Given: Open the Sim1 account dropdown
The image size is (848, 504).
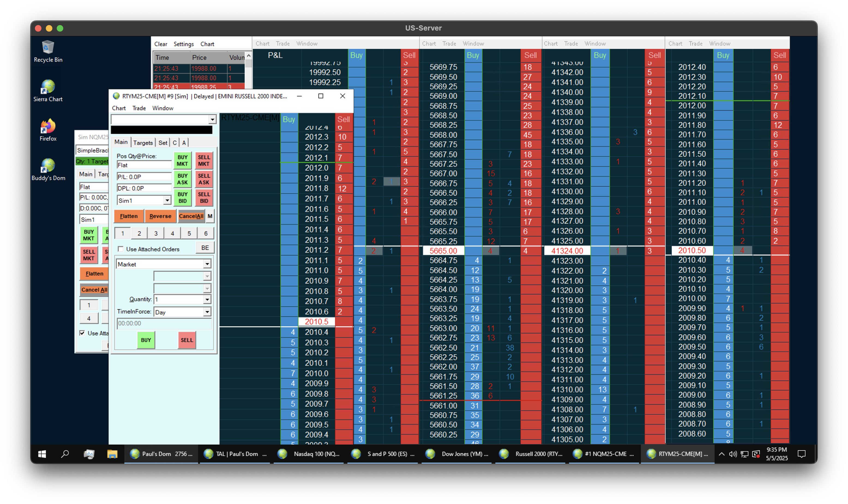Looking at the screenshot, I should (167, 201).
